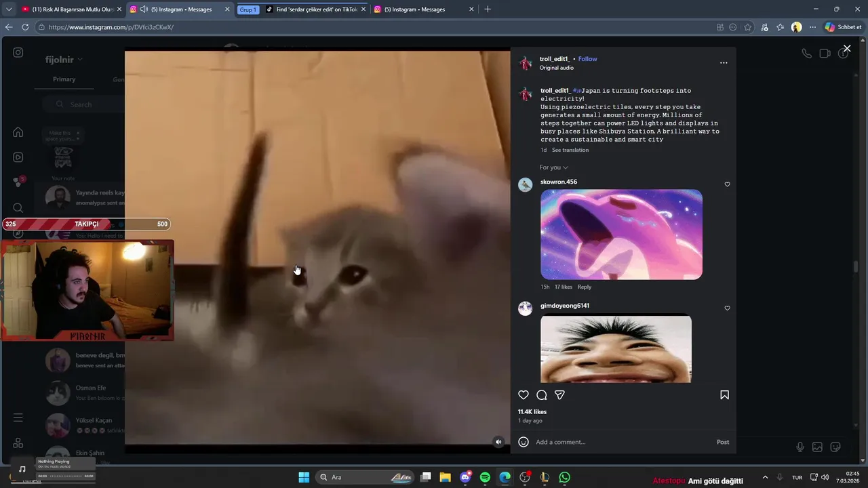This screenshot has width=868, height=488.
Task: Open the tab search dropdown arrow
Action: (9, 9)
